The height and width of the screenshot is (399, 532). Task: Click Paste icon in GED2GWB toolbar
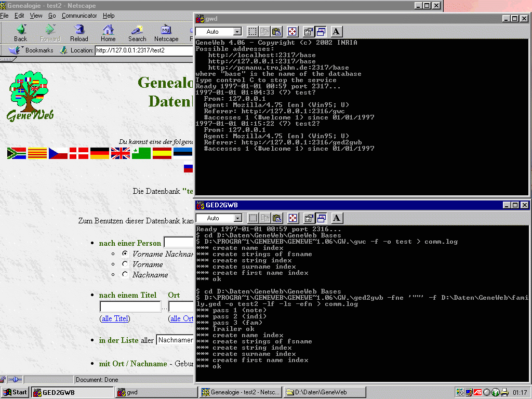click(277, 218)
